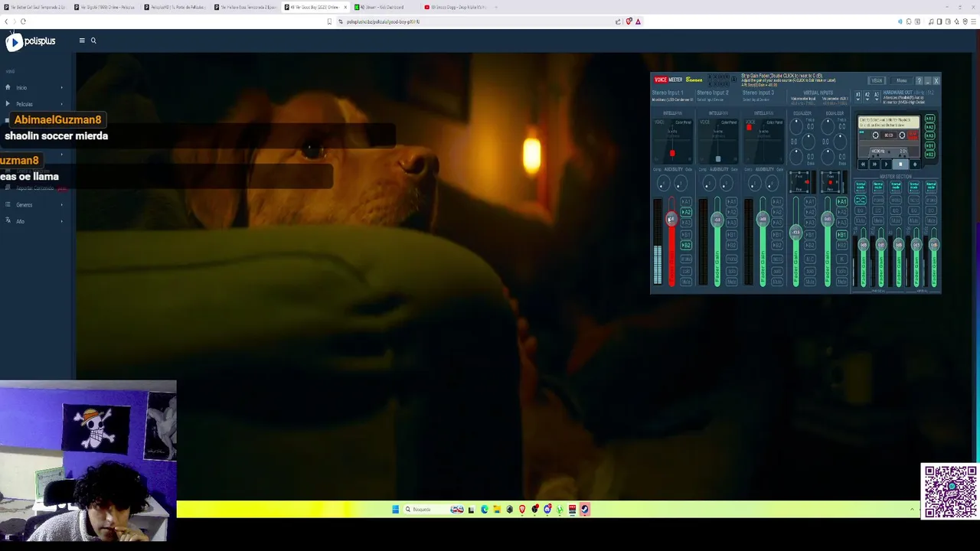This screenshot has width=980, height=551.
Task: Click the Voicemeeter Input virtual fader knob
Action: (x=795, y=232)
